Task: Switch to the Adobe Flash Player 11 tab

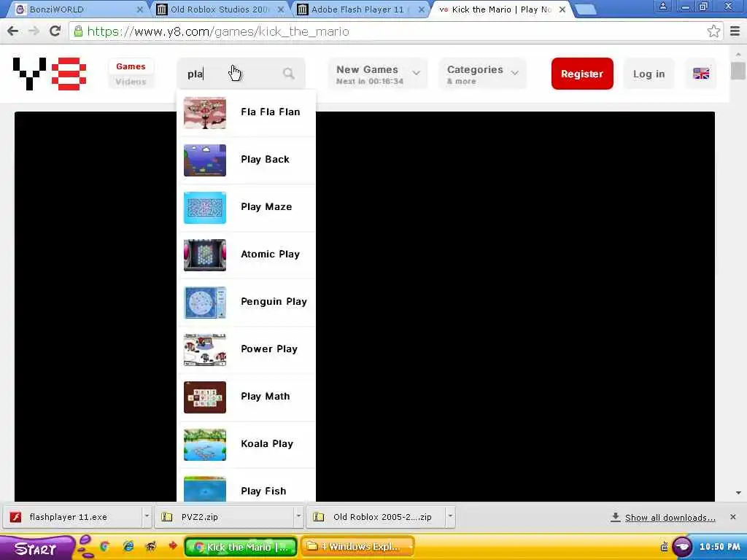Action: click(x=360, y=9)
